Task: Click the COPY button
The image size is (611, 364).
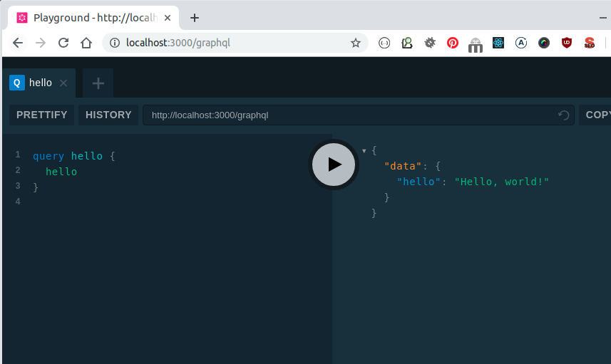Action: tap(596, 115)
